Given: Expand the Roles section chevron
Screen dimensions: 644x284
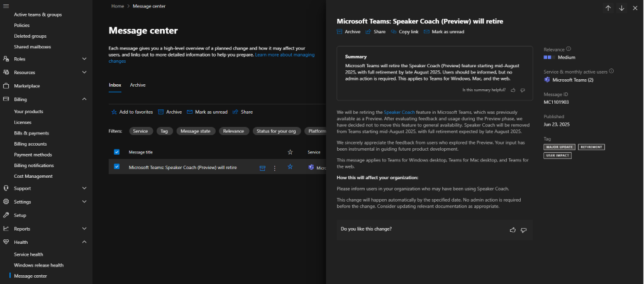Looking at the screenshot, I should coord(84,58).
